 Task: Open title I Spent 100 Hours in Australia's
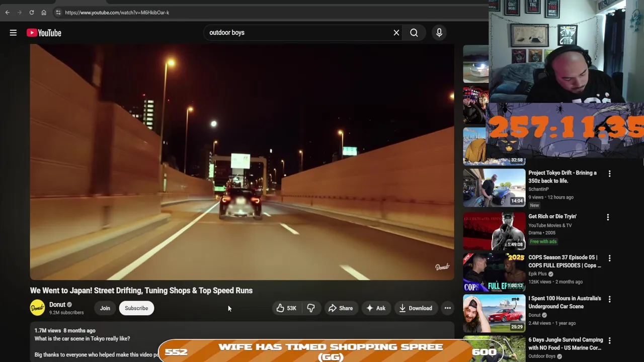[565, 302]
